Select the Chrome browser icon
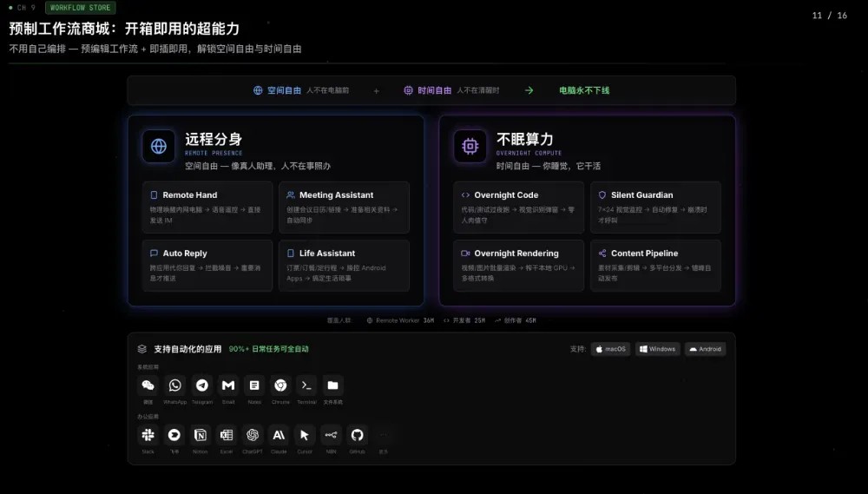Viewport: 868px width, 494px height. [280, 385]
